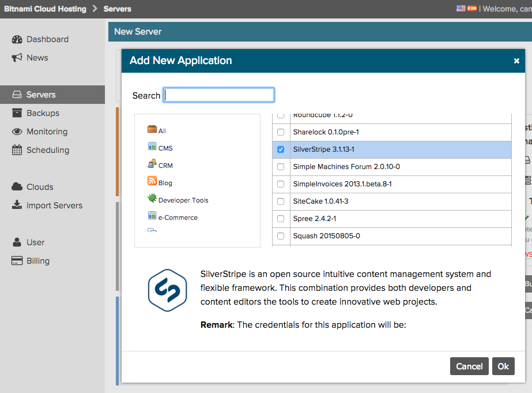Viewport: 532px width, 393px height.
Task: Open Monitoring page
Action: coord(47,132)
